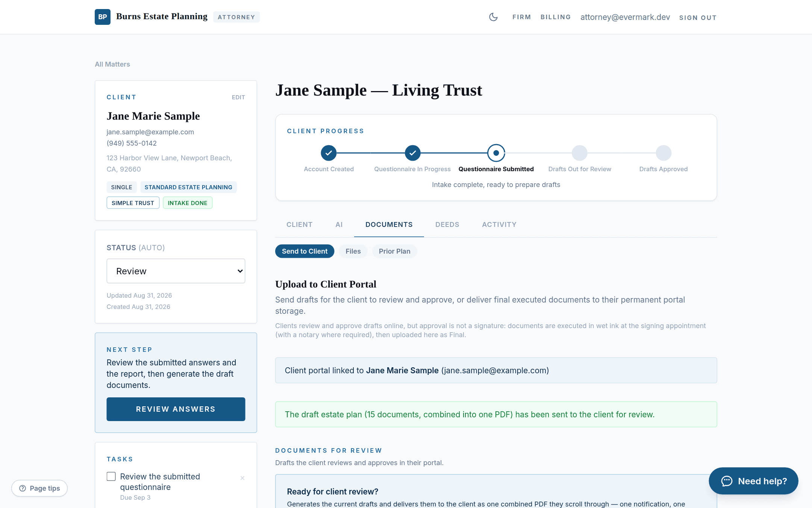The width and height of the screenshot is (812, 508).
Task: Click the attorney@evermark.dev account email
Action: pos(625,17)
